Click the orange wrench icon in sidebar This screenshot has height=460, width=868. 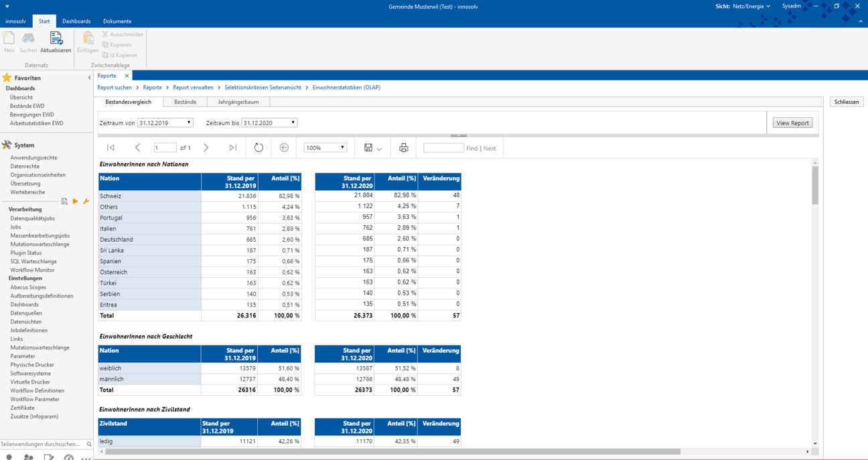[x=86, y=201]
